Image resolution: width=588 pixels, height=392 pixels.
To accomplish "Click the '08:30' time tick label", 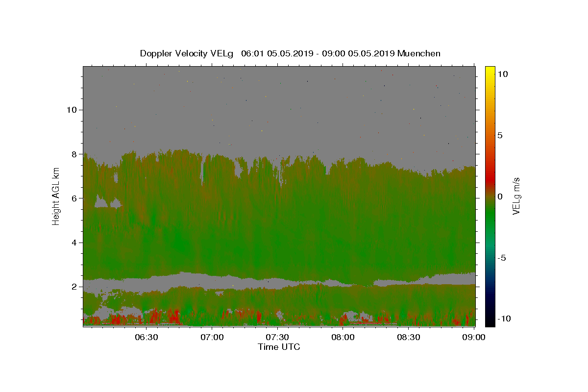I will point(409,337).
